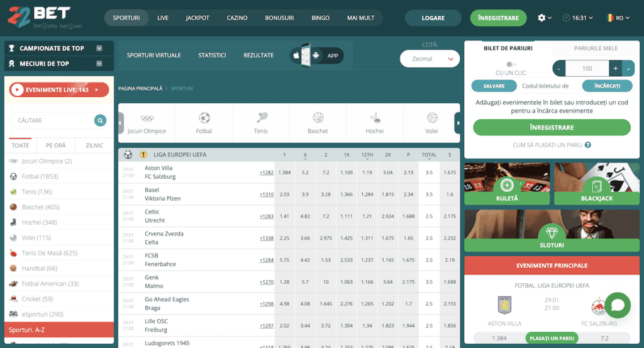Click the Salvare bet slip button
The width and height of the screenshot is (644, 348).
(x=494, y=86)
